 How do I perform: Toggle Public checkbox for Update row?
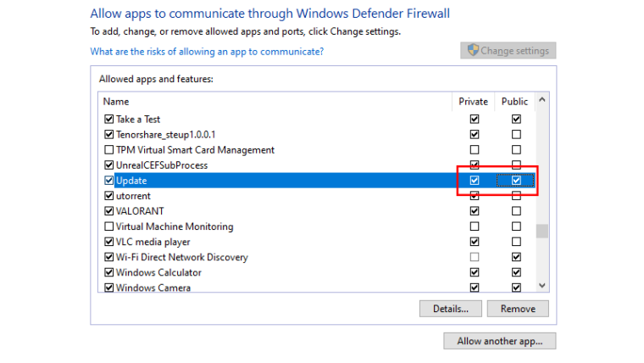tap(516, 181)
